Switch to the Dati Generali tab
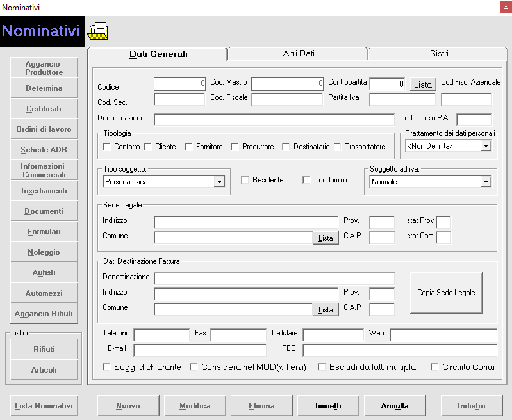 click(x=158, y=54)
